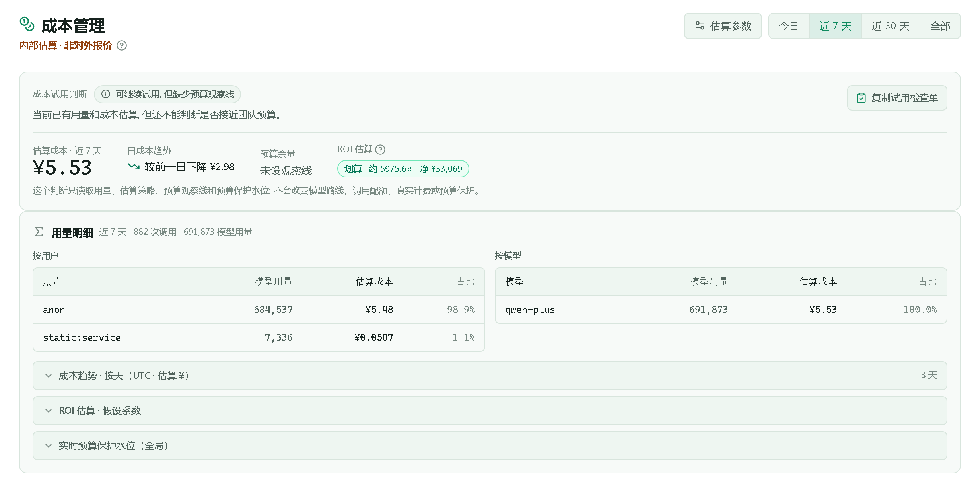Screen dimensions: 980x483
Task: Click the downward trend arrow icon
Action: pyautogui.click(x=134, y=166)
